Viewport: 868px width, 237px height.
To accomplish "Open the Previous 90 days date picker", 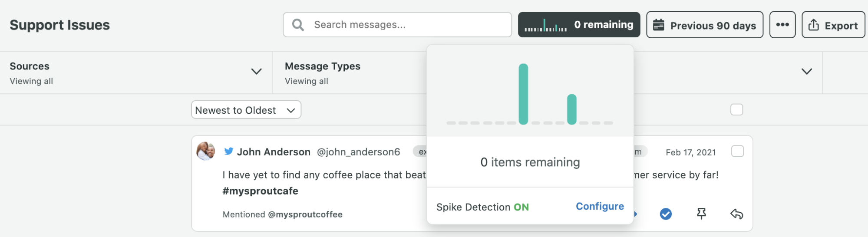I will [704, 25].
